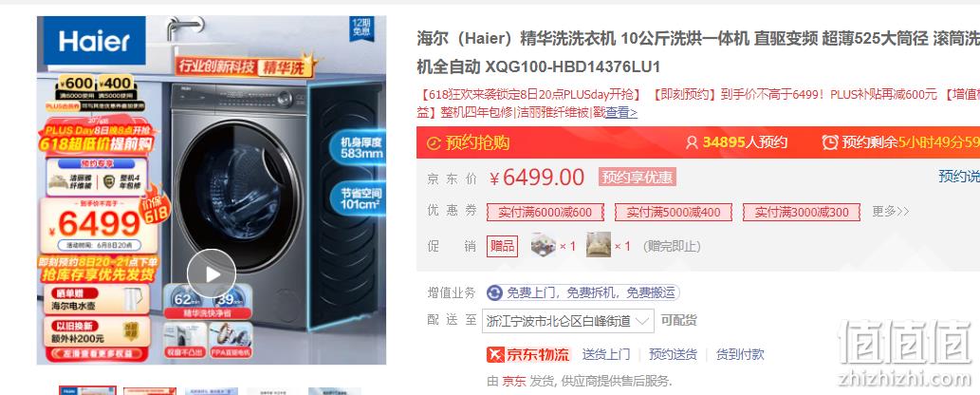
Task: Click the JD Logistics logo icon
Action: pos(495,354)
